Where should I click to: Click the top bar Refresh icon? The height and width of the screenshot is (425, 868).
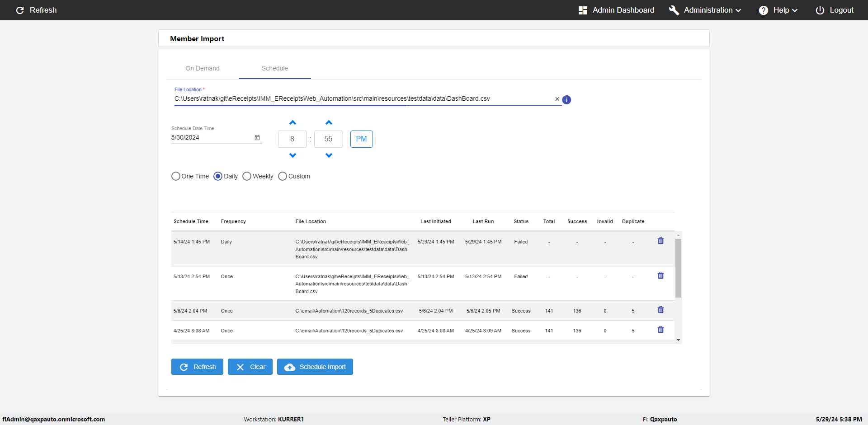[x=20, y=10]
